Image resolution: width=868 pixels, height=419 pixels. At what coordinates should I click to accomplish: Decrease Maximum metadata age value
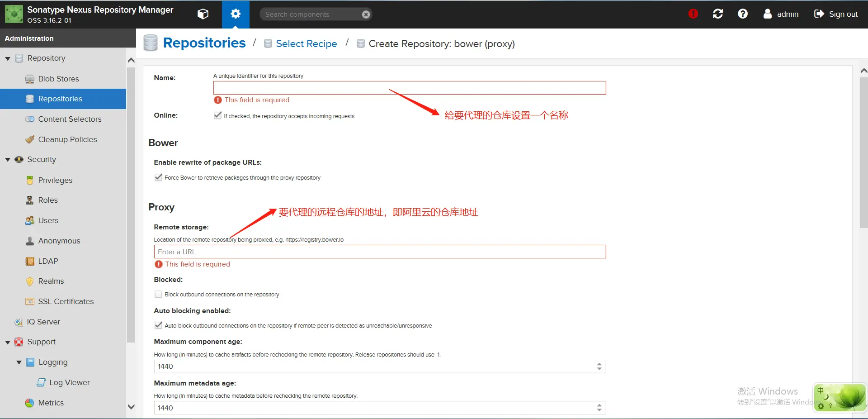point(599,411)
